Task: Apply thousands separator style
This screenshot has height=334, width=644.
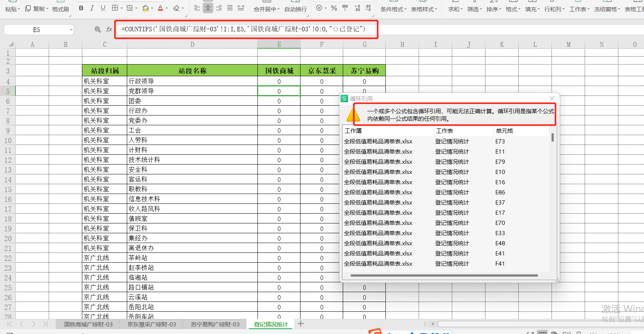Action: click(x=345, y=8)
